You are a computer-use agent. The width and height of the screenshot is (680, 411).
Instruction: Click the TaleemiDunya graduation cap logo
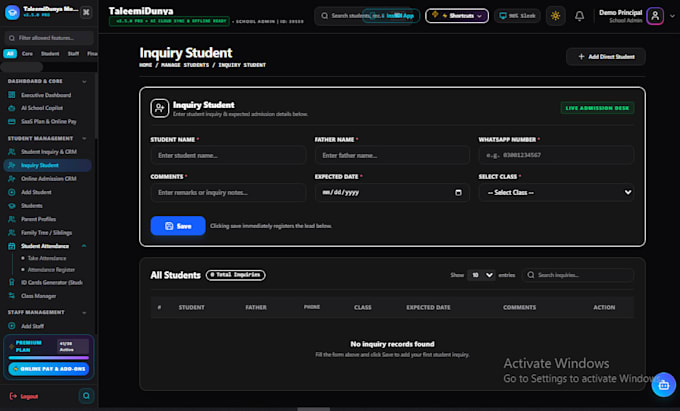click(12, 12)
